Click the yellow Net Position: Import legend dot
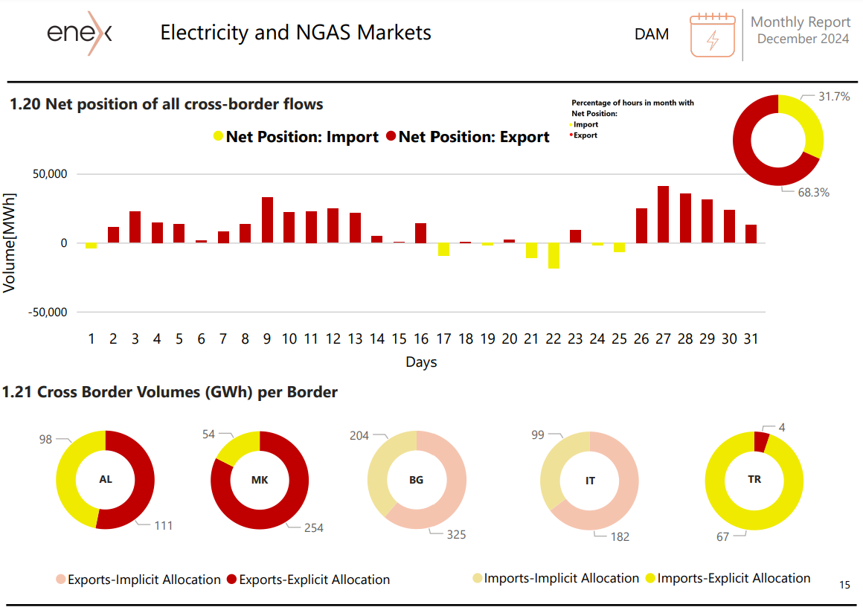This screenshot has height=616, width=863. coord(219,136)
